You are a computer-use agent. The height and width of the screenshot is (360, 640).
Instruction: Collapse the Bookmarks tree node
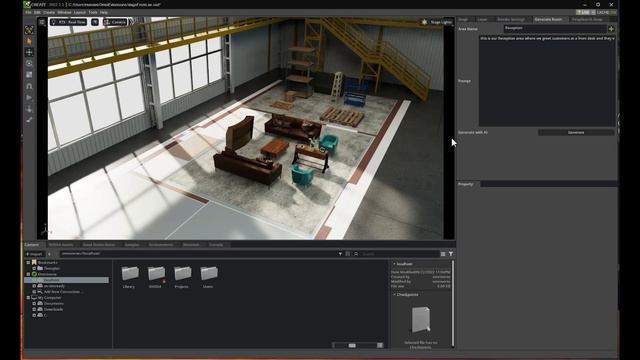28,262
